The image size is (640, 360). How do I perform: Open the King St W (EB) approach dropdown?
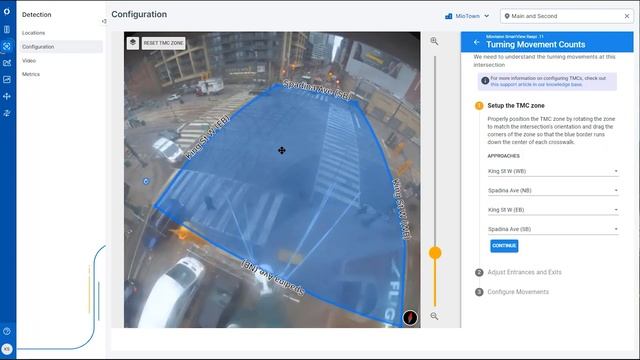[x=553, y=210]
